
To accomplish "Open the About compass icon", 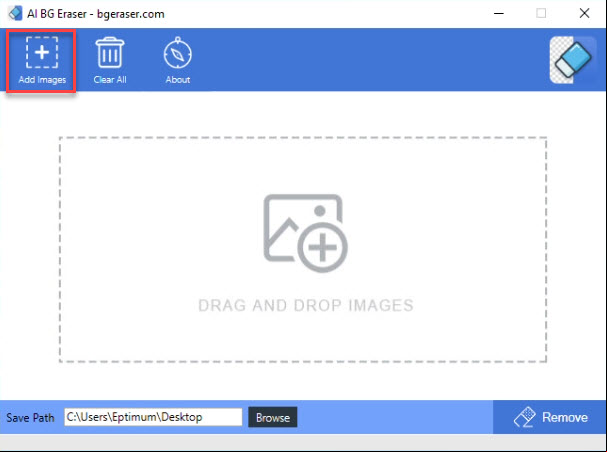I will (178, 53).
